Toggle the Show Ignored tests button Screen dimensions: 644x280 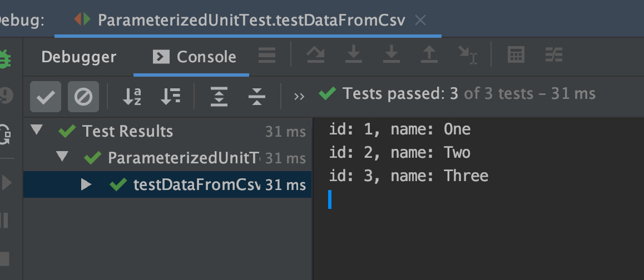coord(83,97)
